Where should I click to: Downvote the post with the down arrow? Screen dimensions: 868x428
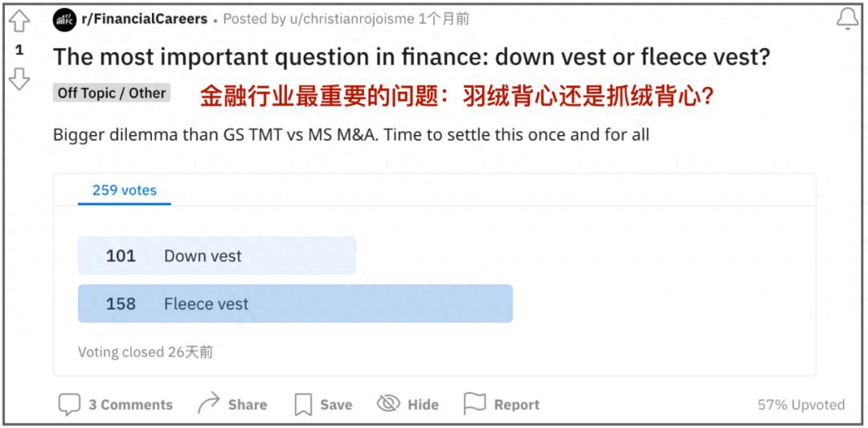(19, 78)
